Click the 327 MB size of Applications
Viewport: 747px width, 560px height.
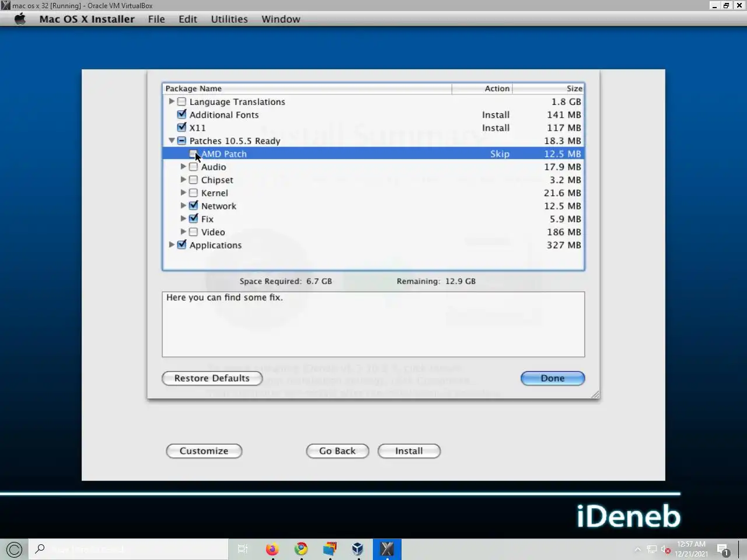tap(564, 245)
